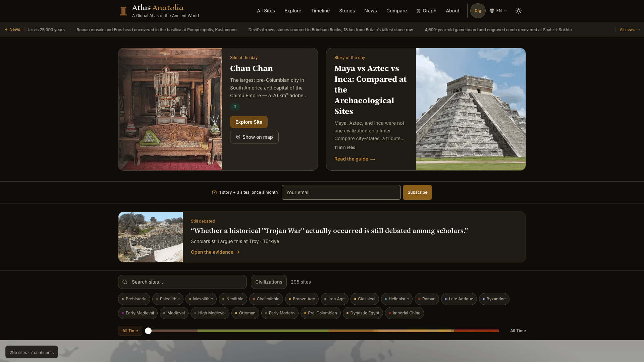Click the Read the guide link

point(355,159)
